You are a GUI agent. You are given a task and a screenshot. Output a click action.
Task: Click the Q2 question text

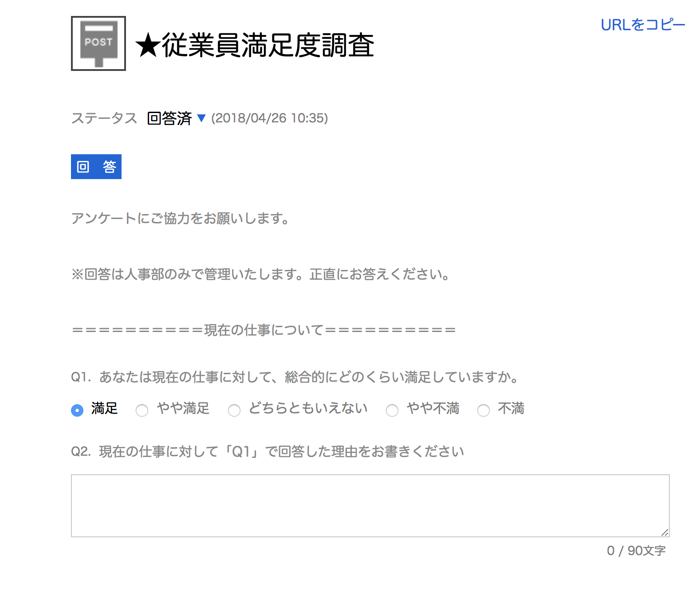(267, 452)
